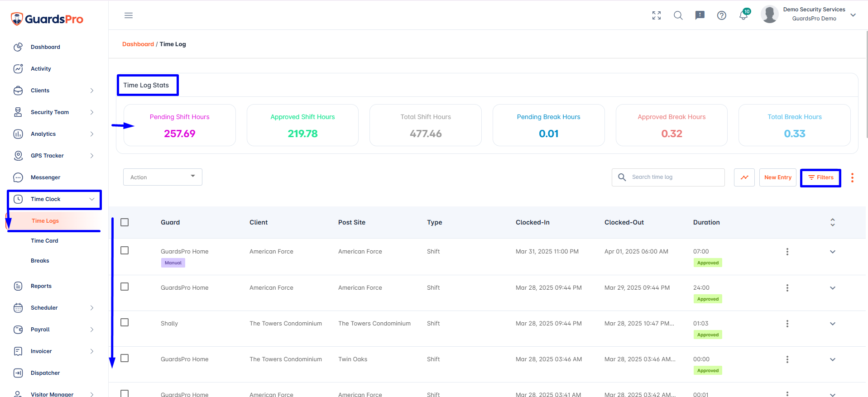Open the orange three-dot options menu
Viewport: 868px width, 397px height.
[x=852, y=177]
